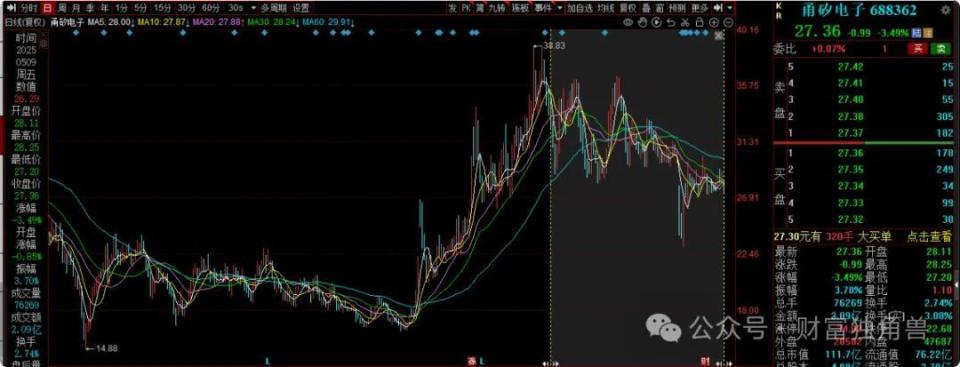Switch to 1分 one-minute chart
This screenshot has height=367, width=960.
(x=122, y=8)
